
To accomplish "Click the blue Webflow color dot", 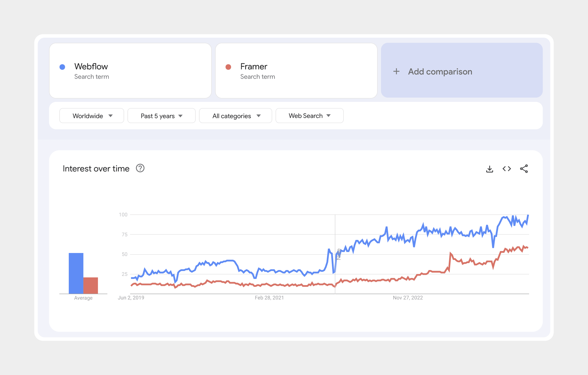I will click(x=62, y=67).
